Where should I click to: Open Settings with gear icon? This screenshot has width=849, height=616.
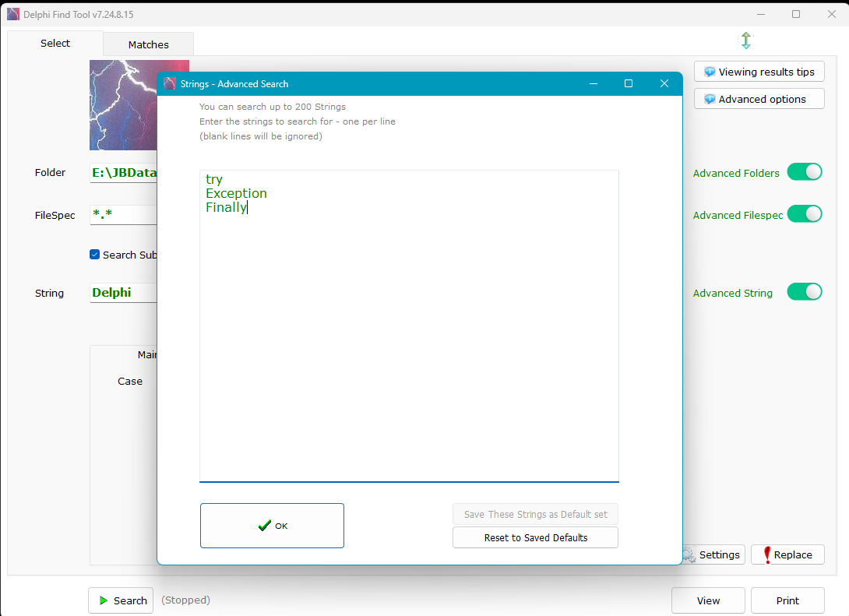click(x=713, y=554)
